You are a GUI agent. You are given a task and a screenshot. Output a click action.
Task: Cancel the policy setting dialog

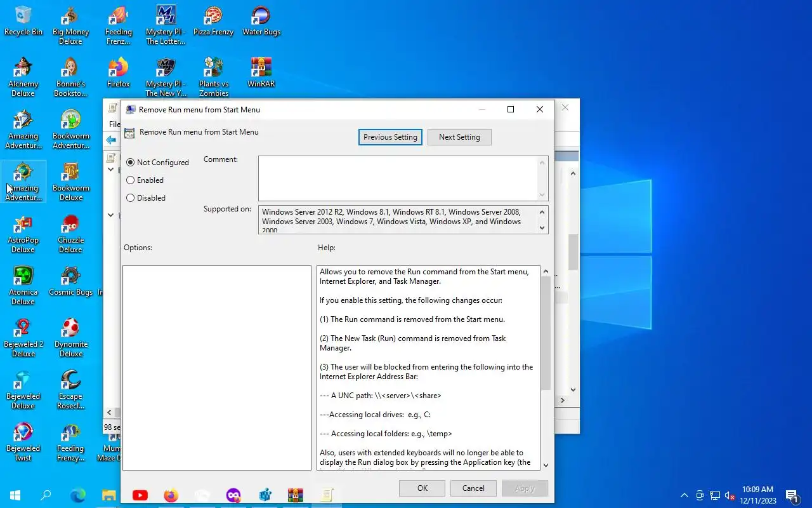point(473,488)
